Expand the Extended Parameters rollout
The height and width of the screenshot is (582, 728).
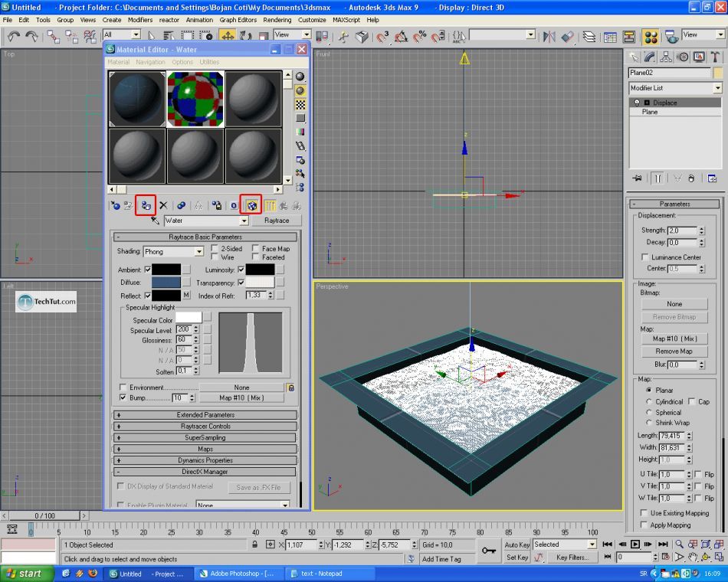point(205,414)
